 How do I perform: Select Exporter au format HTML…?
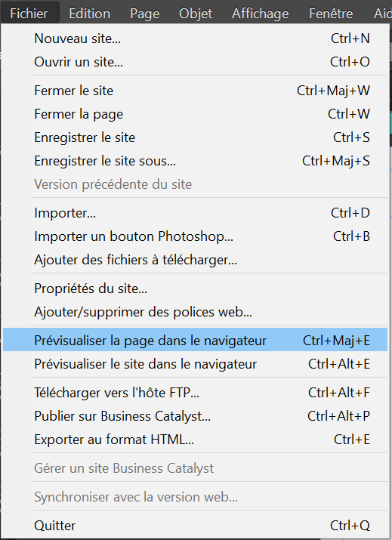[x=196, y=440]
